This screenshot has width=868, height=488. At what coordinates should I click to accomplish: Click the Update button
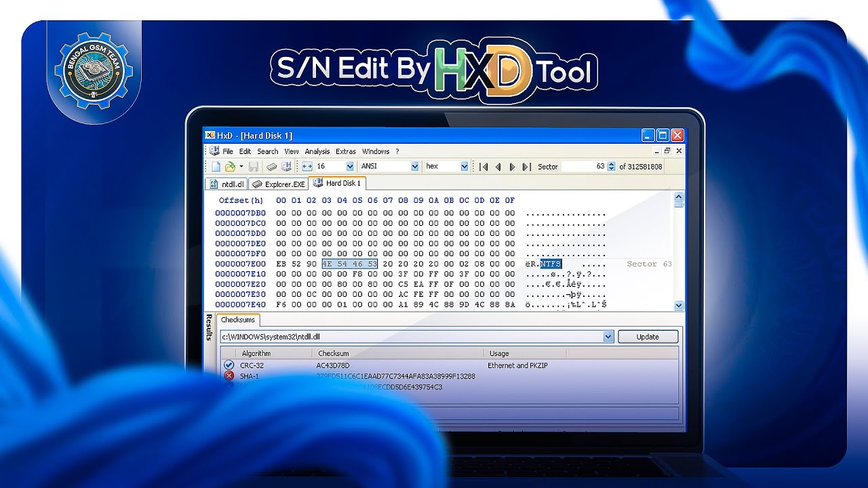click(648, 337)
